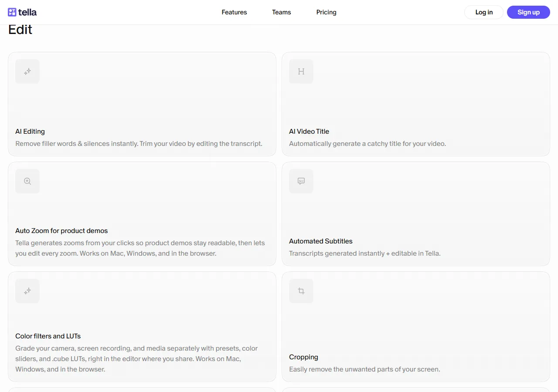Select the Automated Subtitles title
This screenshot has height=392, width=558.
tap(321, 241)
